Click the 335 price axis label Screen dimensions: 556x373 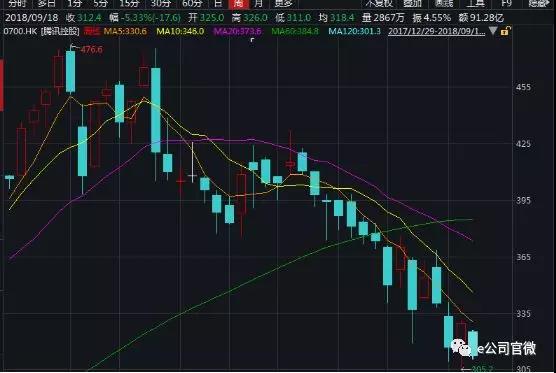pyautogui.click(x=523, y=313)
